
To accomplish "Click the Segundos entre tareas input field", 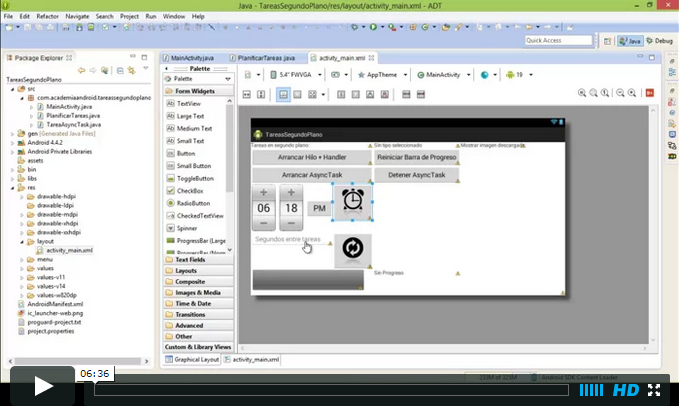I will tap(292, 239).
